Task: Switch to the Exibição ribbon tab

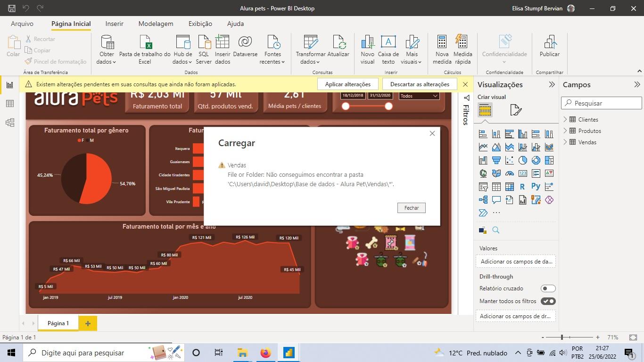Action: (200, 24)
